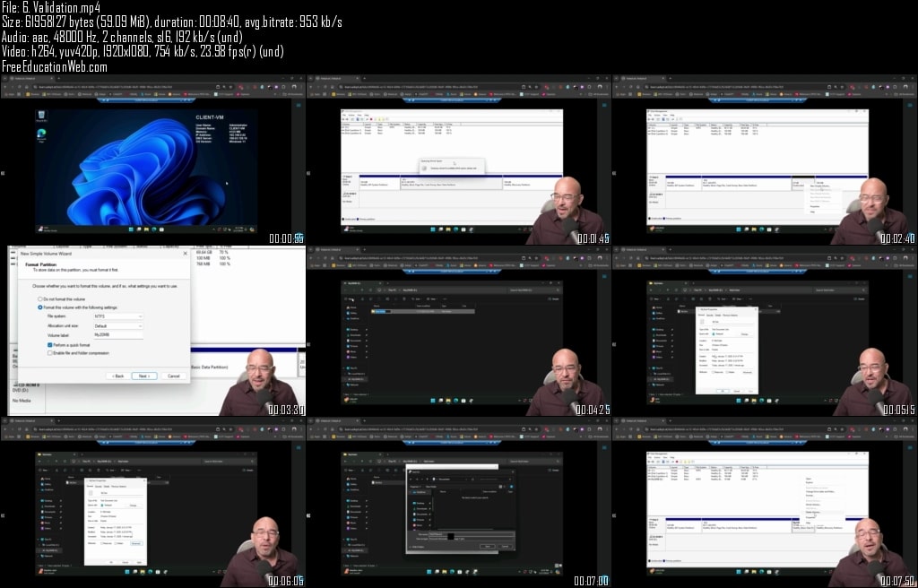The width and height of the screenshot is (918, 588).
Task: Open Recycle Bin in the 00:00:55 desktop frame
Action: (41, 116)
